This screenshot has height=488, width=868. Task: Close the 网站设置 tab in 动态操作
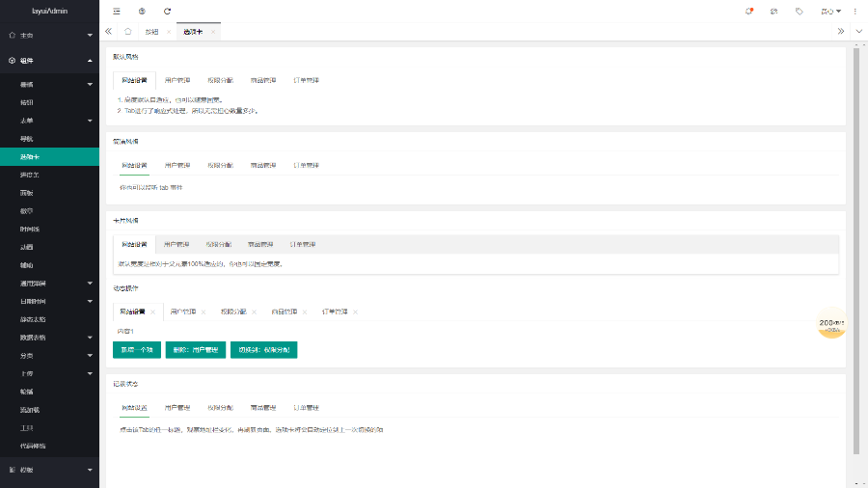click(152, 312)
